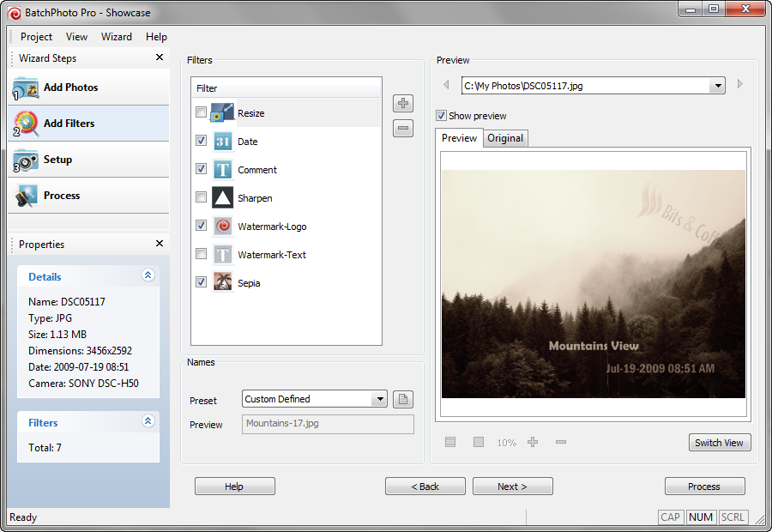This screenshot has height=532, width=772.
Task: Go to next photo arrow
Action: click(740, 84)
